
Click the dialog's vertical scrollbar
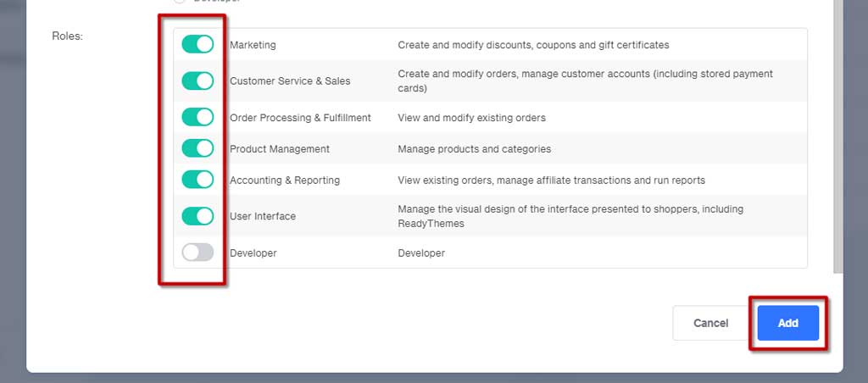coord(838,136)
